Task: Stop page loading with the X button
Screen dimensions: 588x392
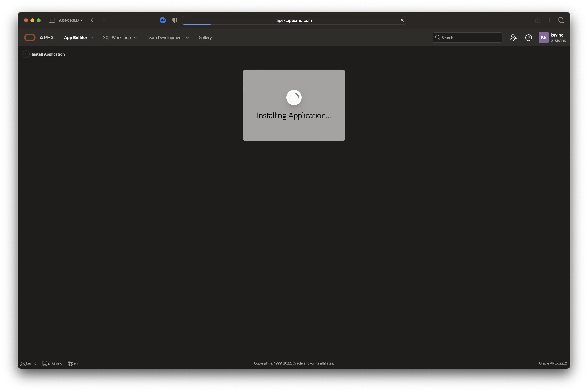Action: [x=402, y=20]
